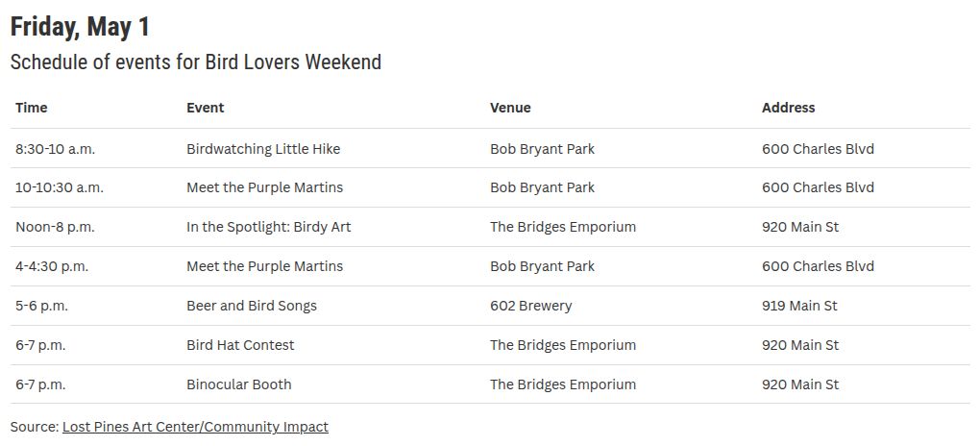
Task: Select the 5-6 p.m. time cell
Action: pos(41,306)
